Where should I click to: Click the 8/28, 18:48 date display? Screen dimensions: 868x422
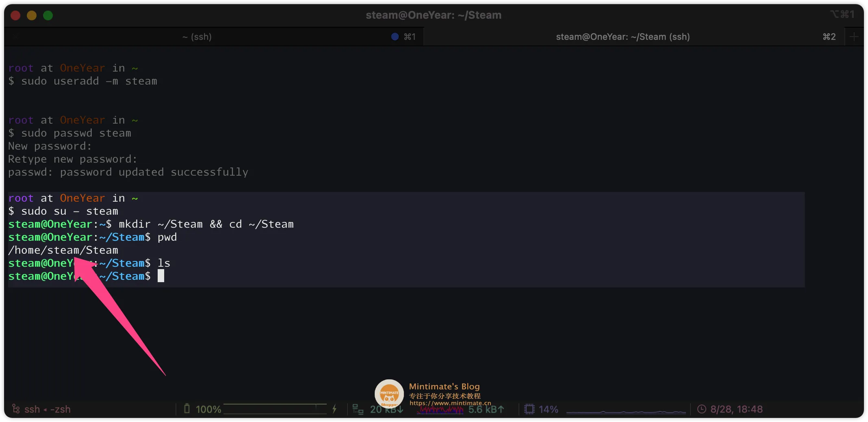(736, 409)
